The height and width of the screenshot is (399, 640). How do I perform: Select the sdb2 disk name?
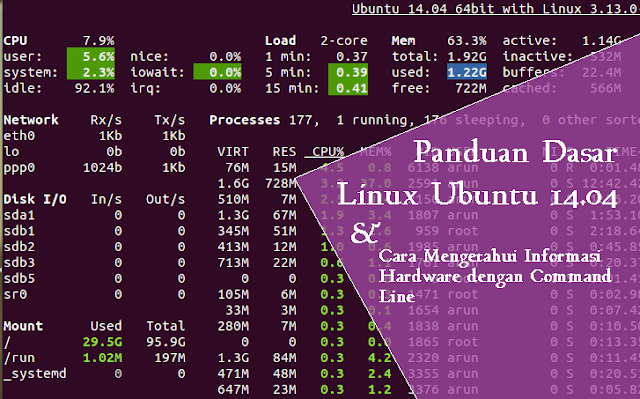19,247
